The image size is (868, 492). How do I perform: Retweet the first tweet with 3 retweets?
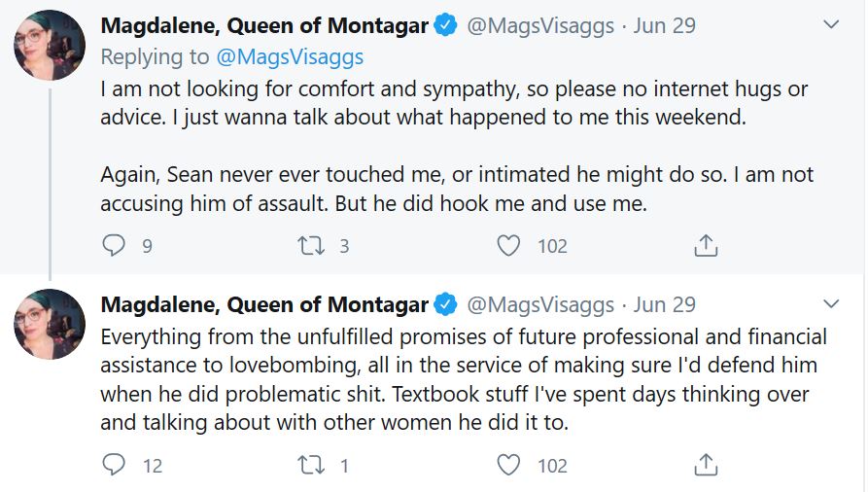309,246
